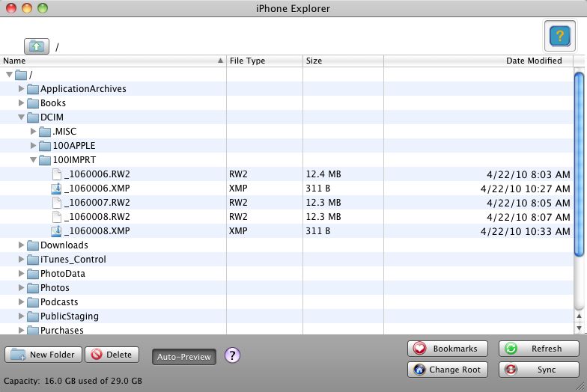Click the vertical scrollbar thumb
This screenshot has height=392, width=587.
point(580,165)
